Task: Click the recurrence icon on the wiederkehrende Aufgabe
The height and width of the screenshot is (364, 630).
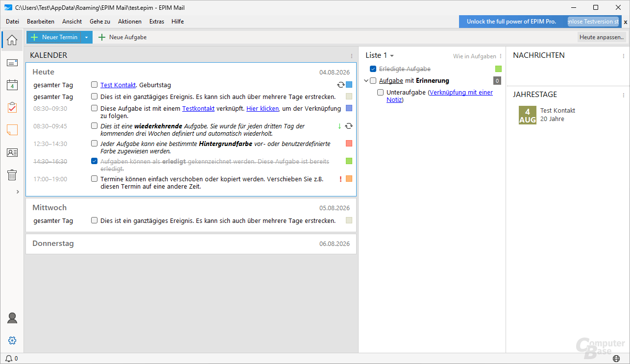Action: 349,126
